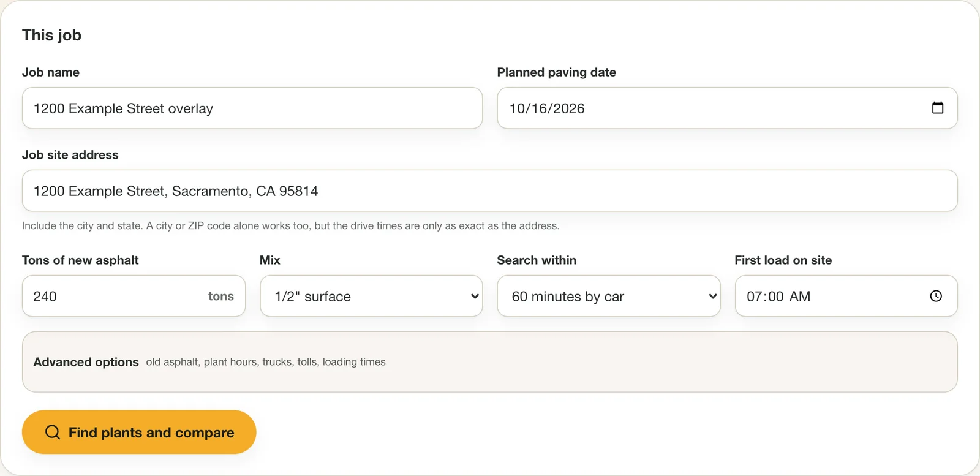Open the calendar picker for paving date
This screenshot has width=980, height=476.
coord(937,108)
